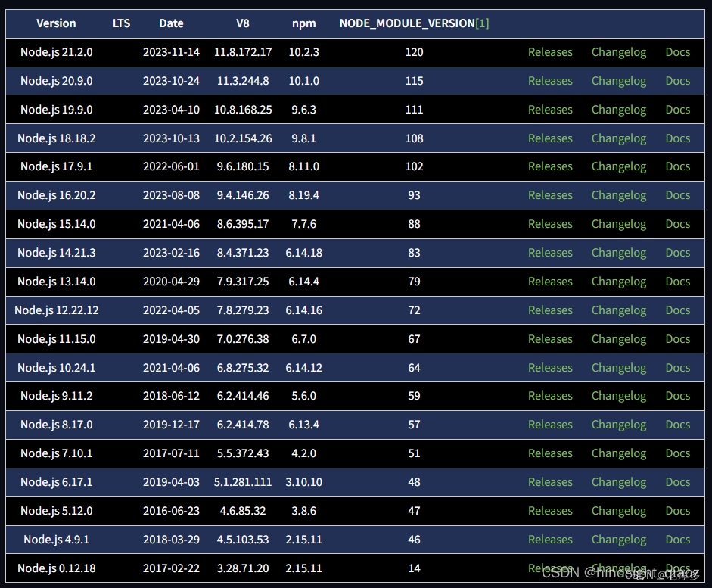Open Releases link for Node.js 15.14.0
This screenshot has width=712, height=588.
click(x=550, y=224)
